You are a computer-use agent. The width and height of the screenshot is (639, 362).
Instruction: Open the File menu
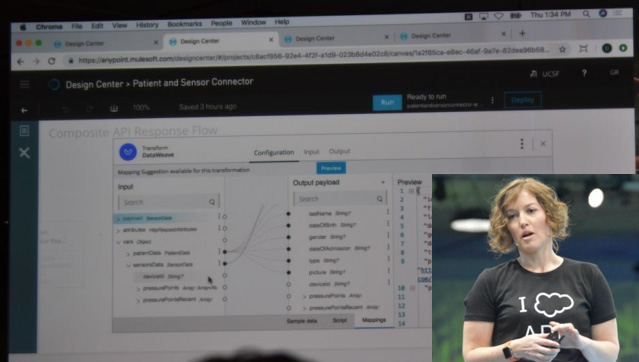click(x=77, y=26)
